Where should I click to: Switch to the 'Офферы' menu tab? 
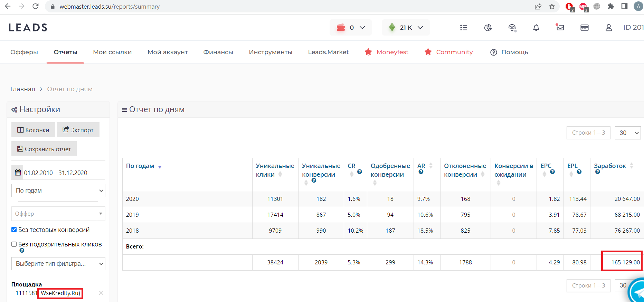pyautogui.click(x=24, y=52)
